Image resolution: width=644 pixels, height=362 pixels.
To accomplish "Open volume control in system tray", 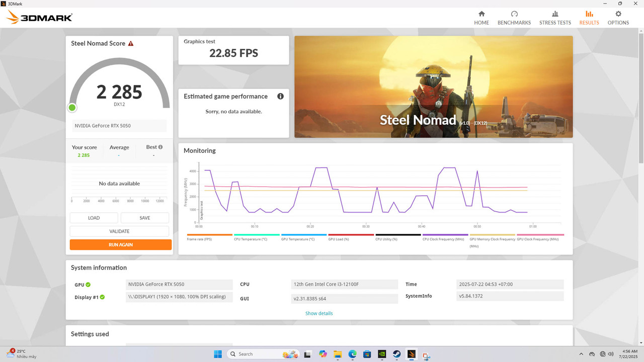I will (x=611, y=354).
